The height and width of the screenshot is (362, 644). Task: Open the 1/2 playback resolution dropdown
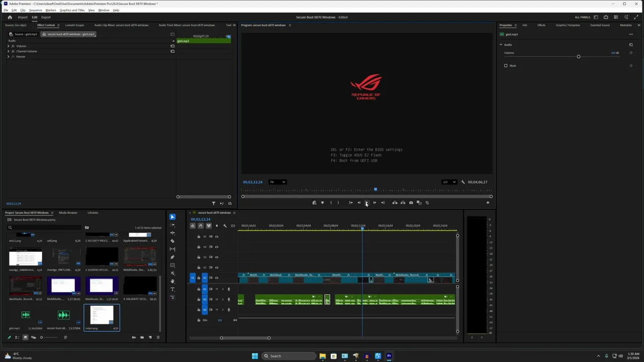[x=449, y=182]
